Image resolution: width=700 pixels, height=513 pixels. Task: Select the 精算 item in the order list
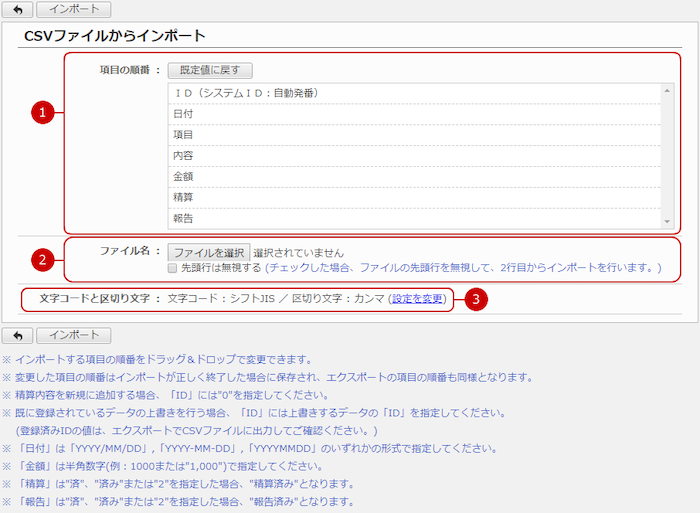click(184, 198)
